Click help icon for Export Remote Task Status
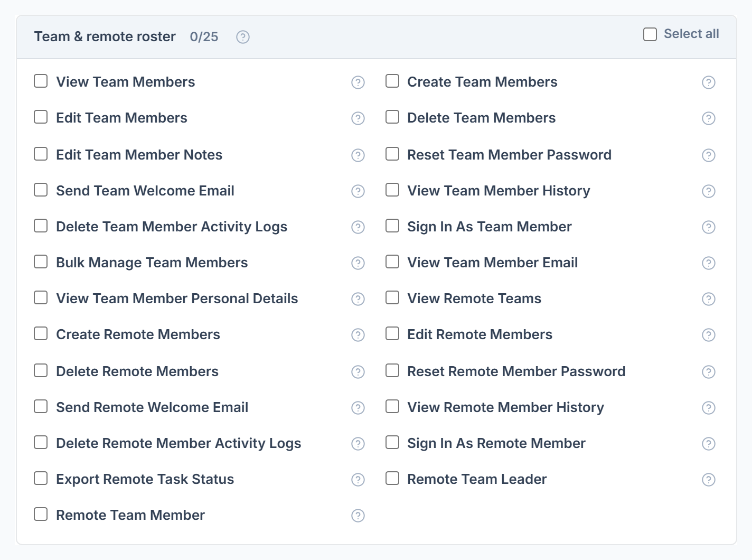 [358, 480]
